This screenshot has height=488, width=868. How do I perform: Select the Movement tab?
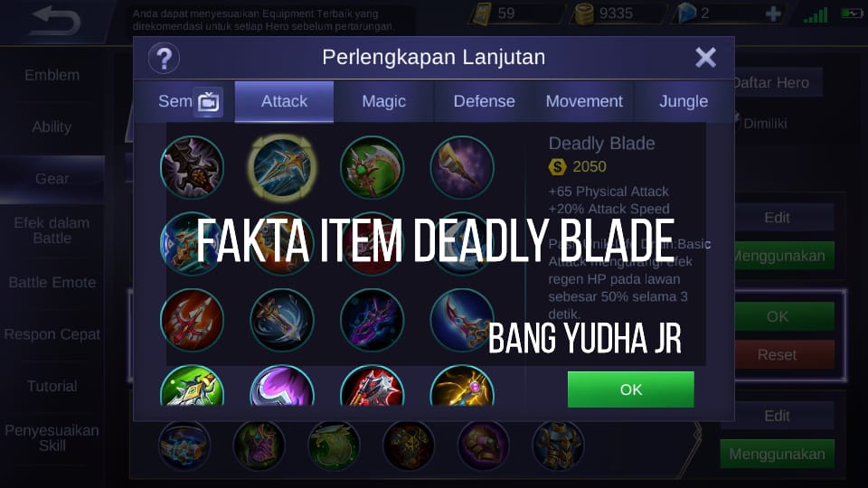584,101
